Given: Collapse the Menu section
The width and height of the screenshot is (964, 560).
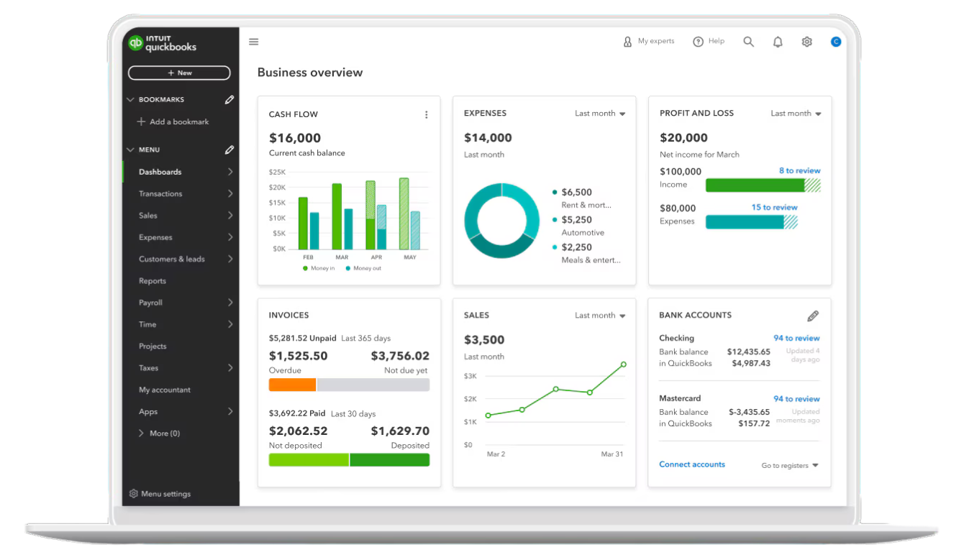Looking at the screenshot, I should [x=130, y=150].
